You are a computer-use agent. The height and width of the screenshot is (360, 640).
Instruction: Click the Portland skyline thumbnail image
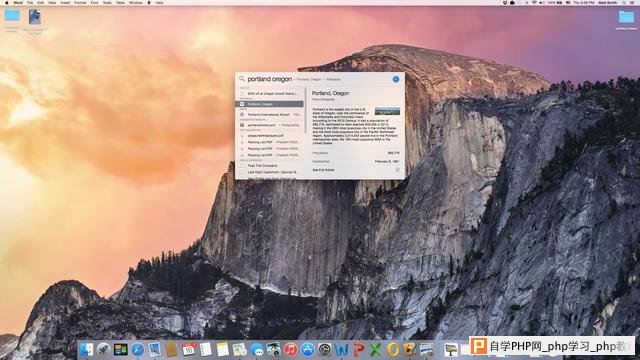[x=387, y=111]
